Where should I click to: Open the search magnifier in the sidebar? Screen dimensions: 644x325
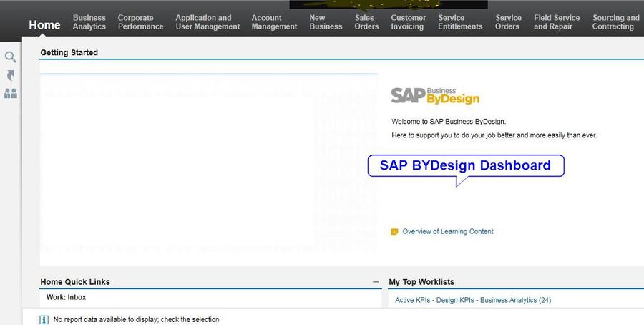click(x=11, y=57)
